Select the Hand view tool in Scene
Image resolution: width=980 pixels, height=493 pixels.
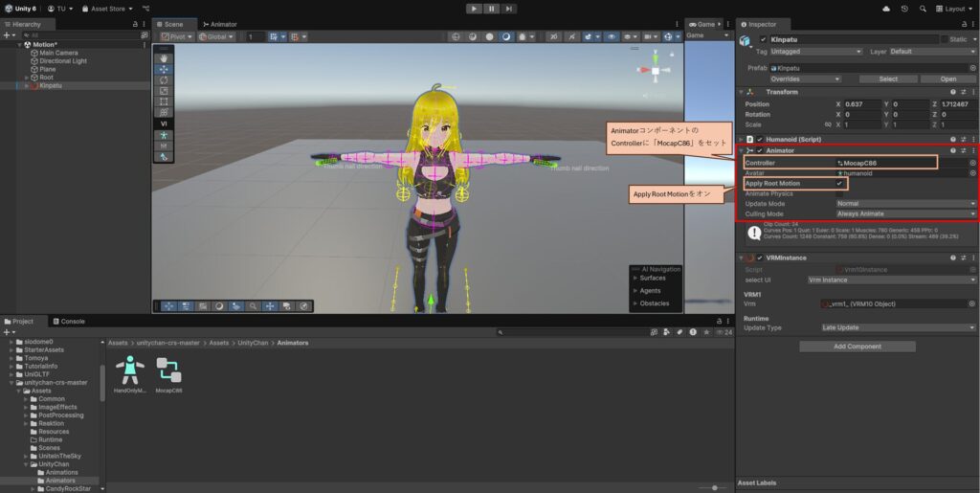[164, 58]
